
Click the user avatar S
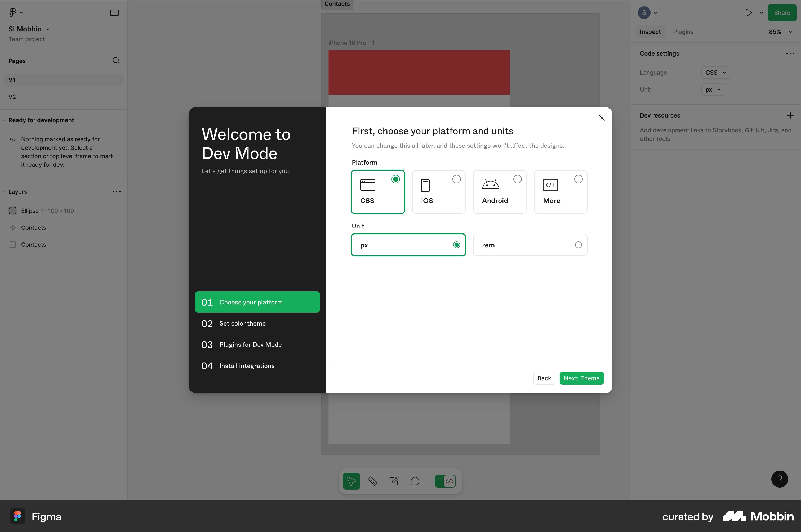(x=644, y=12)
